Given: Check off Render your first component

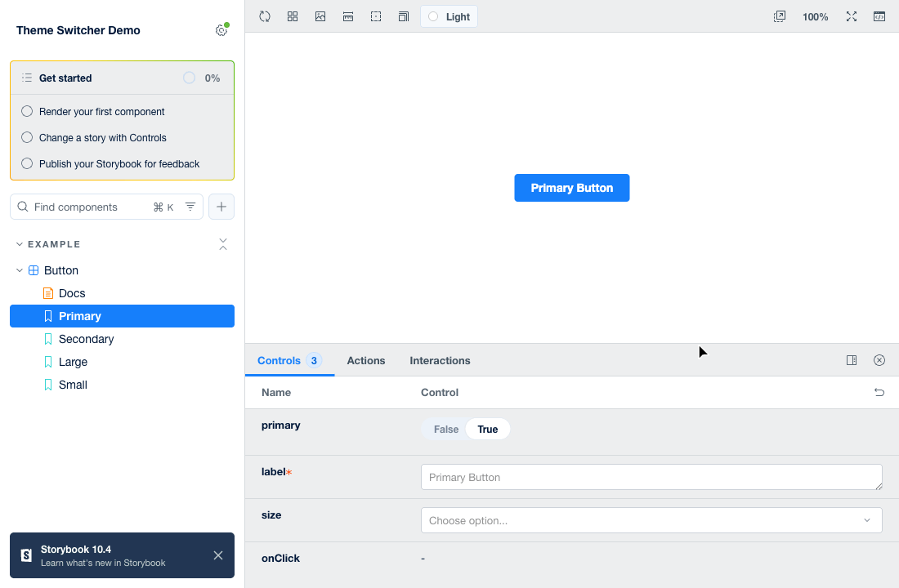Looking at the screenshot, I should (x=27, y=111).
